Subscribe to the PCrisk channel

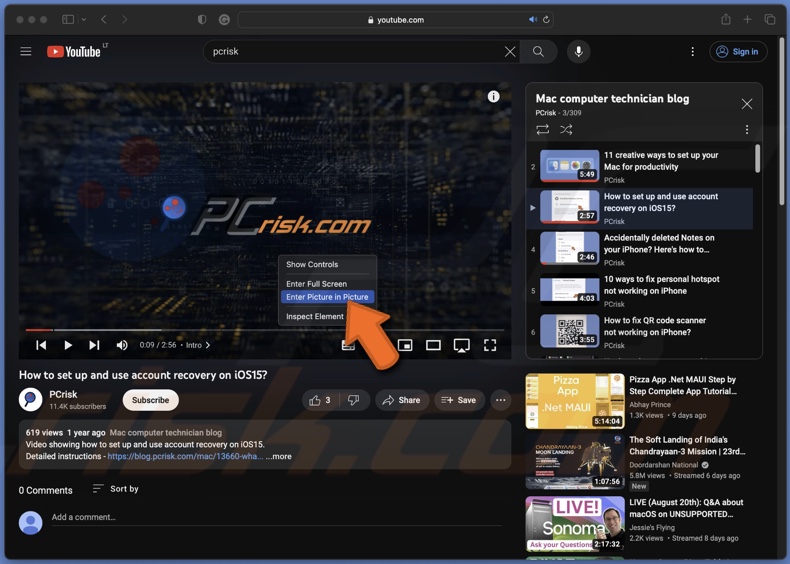pos(150,400)
